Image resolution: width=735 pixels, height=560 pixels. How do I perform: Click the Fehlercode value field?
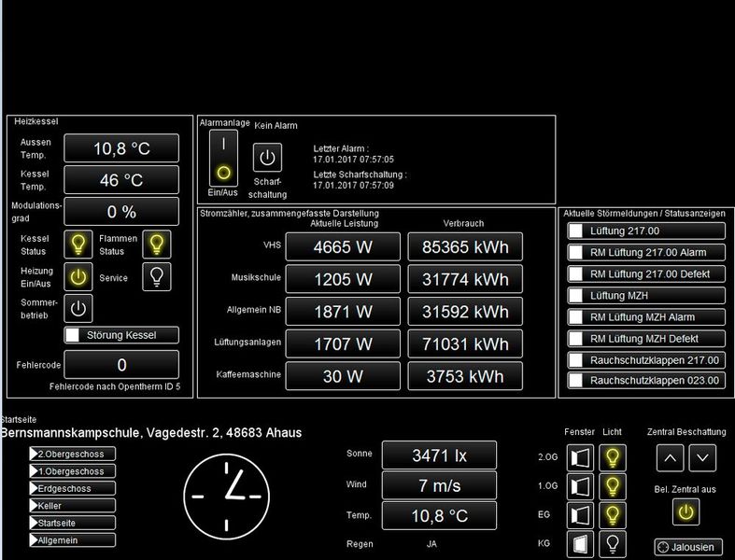(121, 364)
